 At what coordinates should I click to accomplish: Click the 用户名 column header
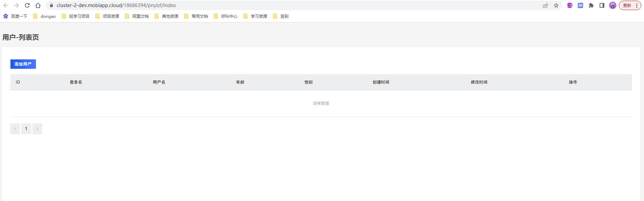tap(159, 82)
